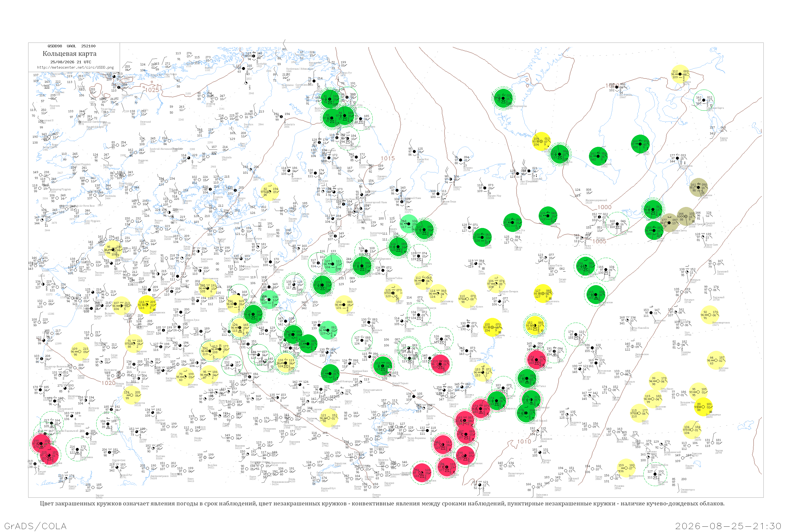Click the green circle at Малые Кармакулы
The height and width of the screenshot is (532, 798).
click(x=504, y=98)
